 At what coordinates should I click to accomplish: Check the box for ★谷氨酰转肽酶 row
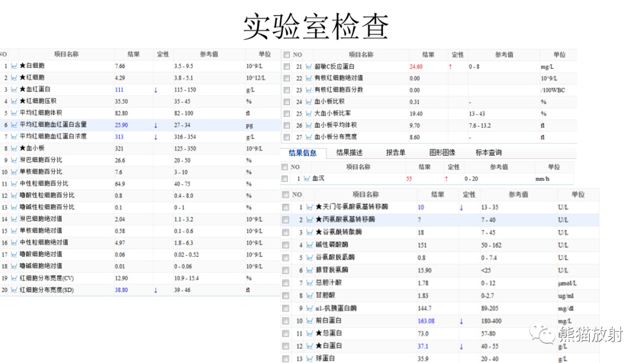[286, 232]
